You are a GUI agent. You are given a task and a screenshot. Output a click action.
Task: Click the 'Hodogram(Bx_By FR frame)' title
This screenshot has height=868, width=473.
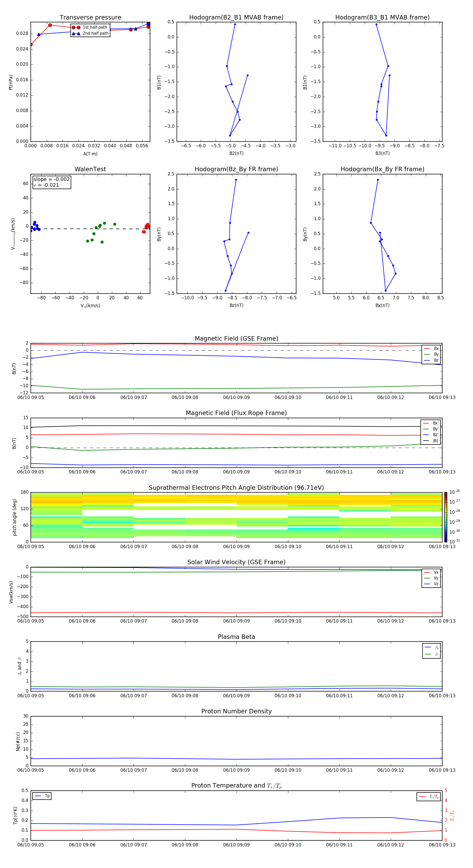tap(382, 169)
